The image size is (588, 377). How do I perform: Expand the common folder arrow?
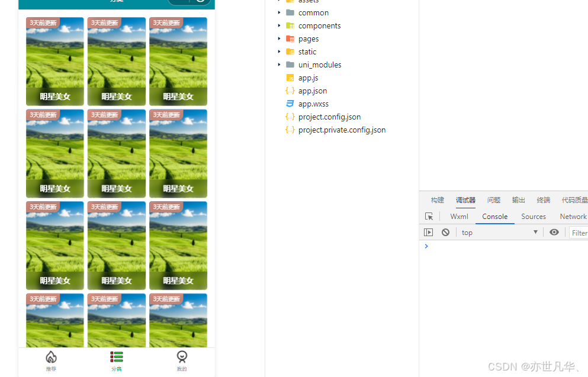click(x=279, y=12)
